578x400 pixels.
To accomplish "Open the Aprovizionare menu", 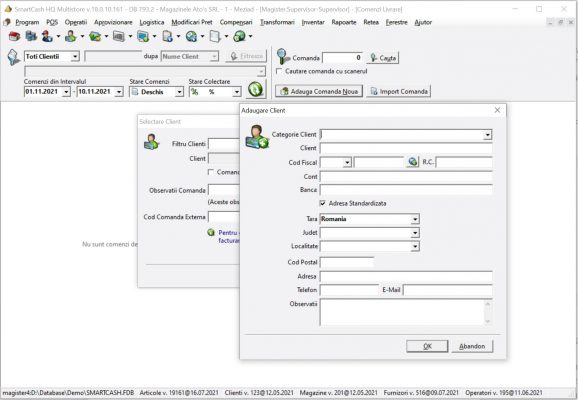I will pos(113,22).
